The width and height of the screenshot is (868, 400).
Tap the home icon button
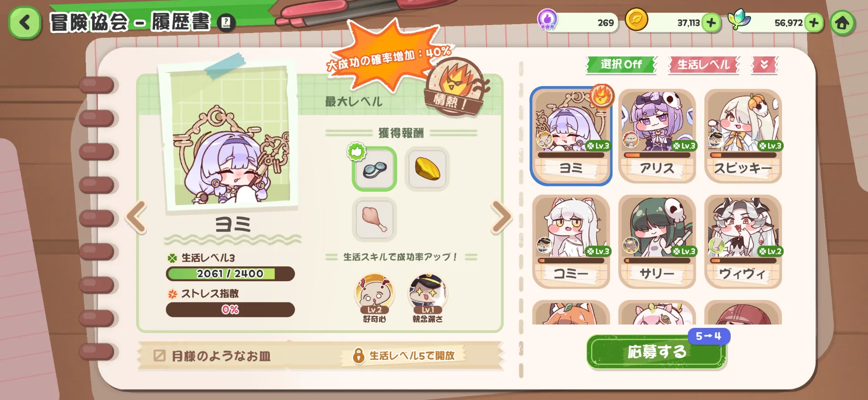point(842,22)
